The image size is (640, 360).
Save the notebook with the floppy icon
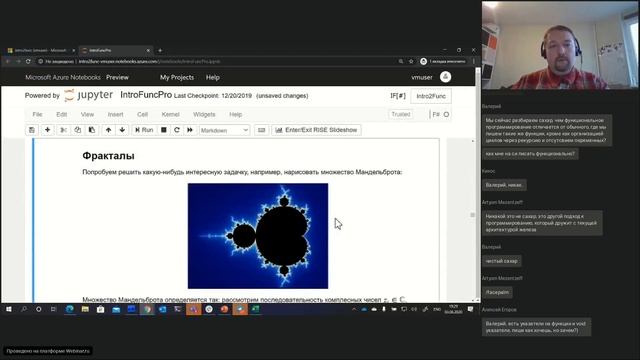click(x=32, y=130)
